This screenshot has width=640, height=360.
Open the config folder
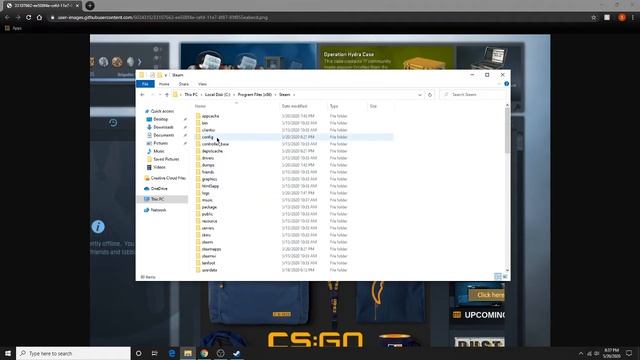click(207, 137)
